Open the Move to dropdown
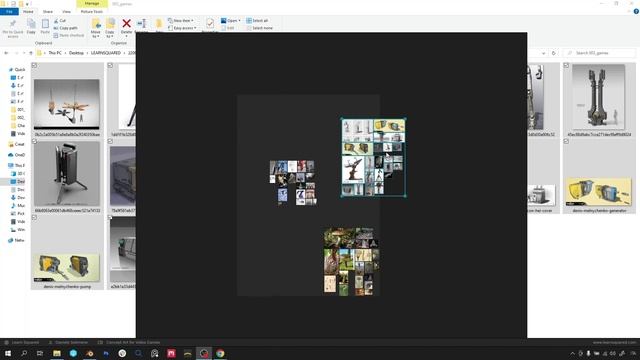 pos(96,27)
